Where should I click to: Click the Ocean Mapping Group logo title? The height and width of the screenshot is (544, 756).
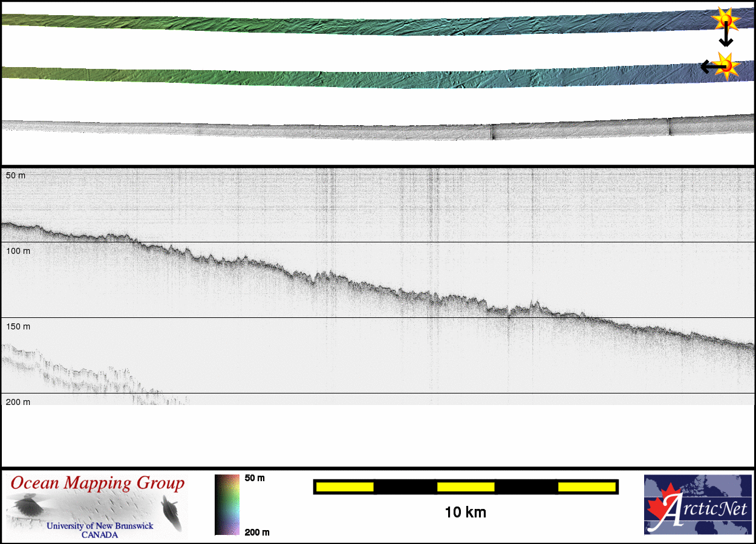pos(97,483)
